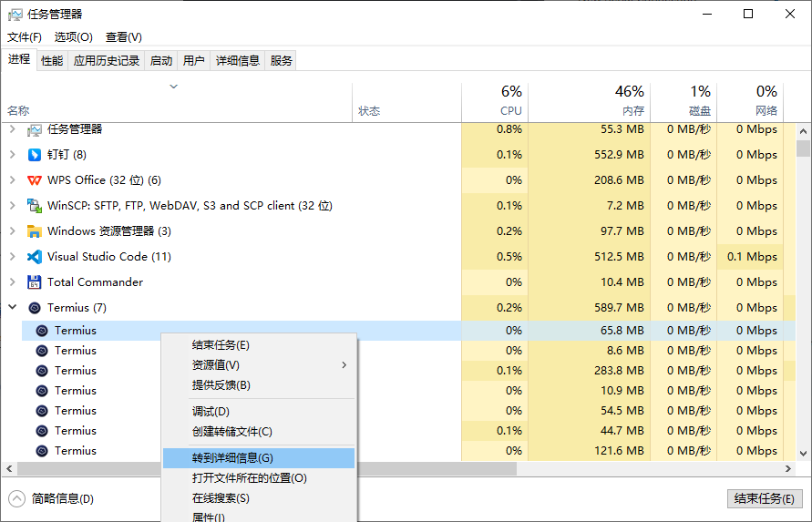
Task: Click the icon of the selected 65.8 MB Termius process
Action: 42,331
